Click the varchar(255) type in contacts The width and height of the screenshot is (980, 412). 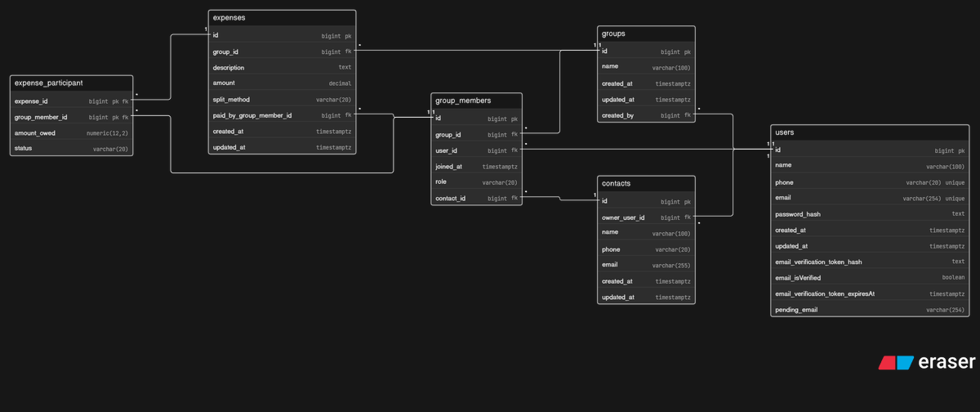coord(671,265)
